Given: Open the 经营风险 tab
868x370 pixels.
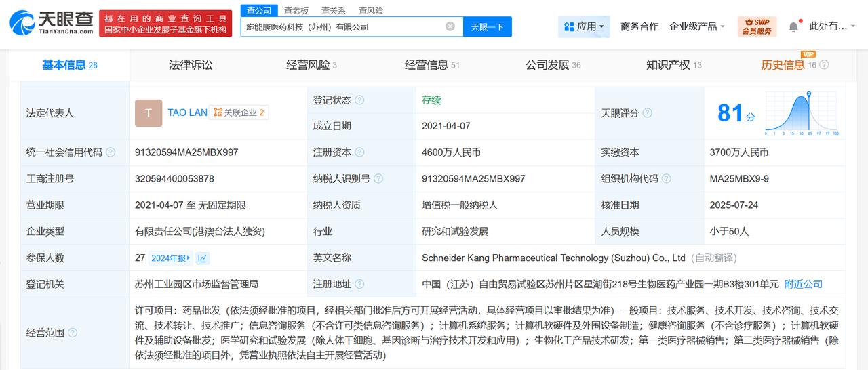Looking at the screenshot, I should (311, 65).
